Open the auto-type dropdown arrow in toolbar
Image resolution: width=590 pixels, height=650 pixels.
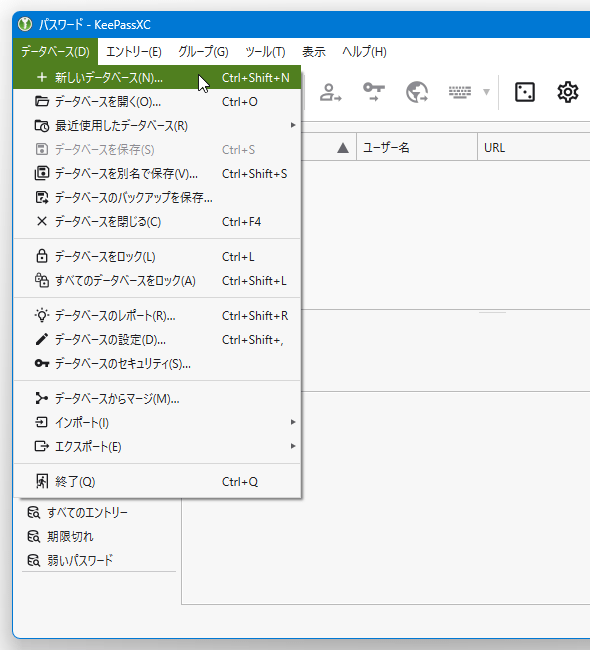tap(486, 92)
